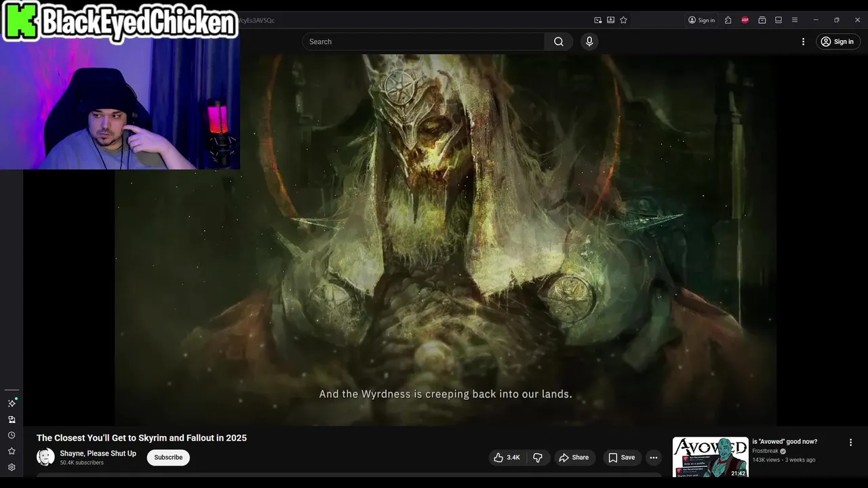Open the Extensions puzzle-piece menu
The width and height of the screenshot is (868, 488).
tap(728, 20)
